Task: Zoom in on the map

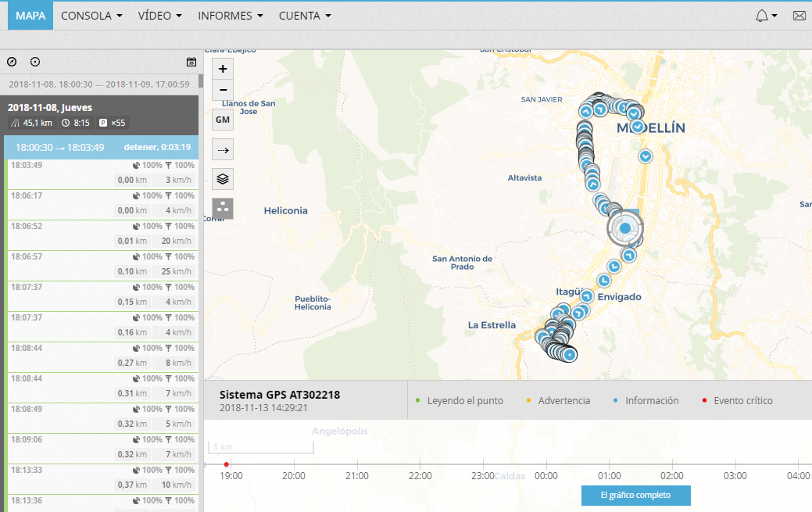Action: [223, 69]
